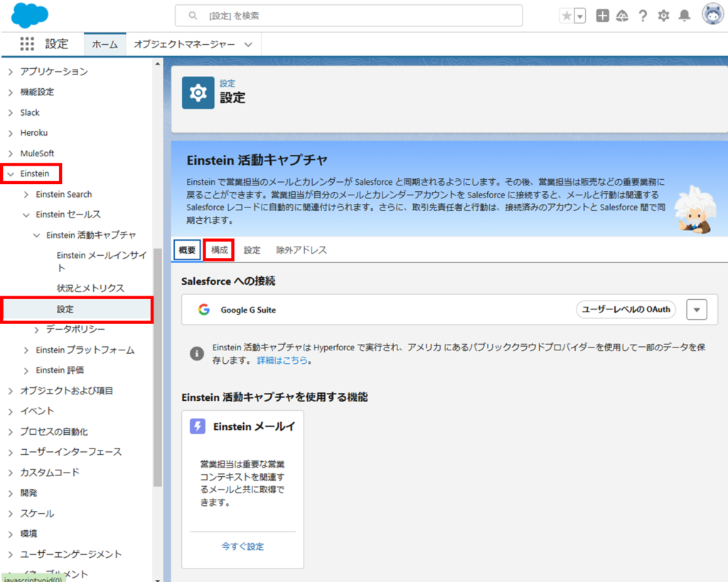Click the info icon beside Hyperforce notice
728x582 pixels.
coord(197,354)
